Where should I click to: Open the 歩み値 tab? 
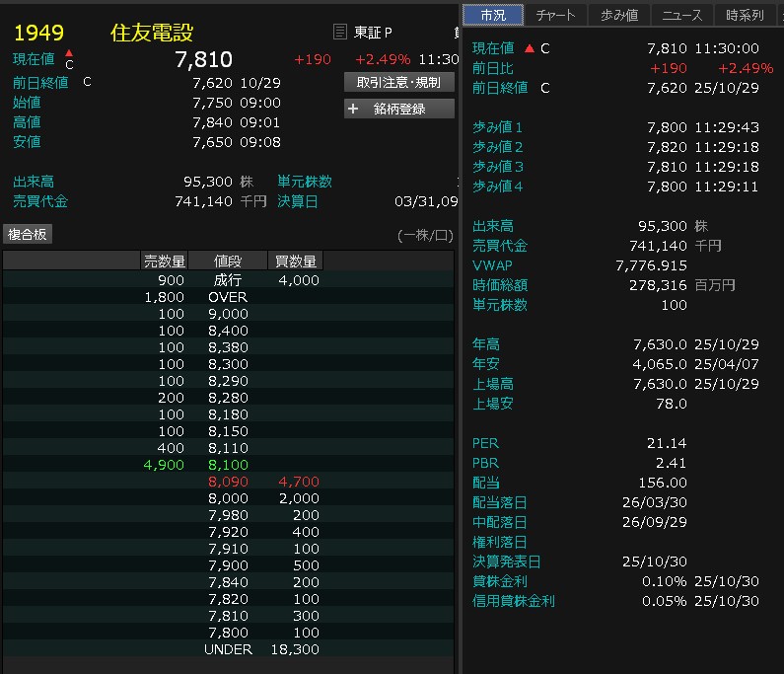(x=619, y=15)
